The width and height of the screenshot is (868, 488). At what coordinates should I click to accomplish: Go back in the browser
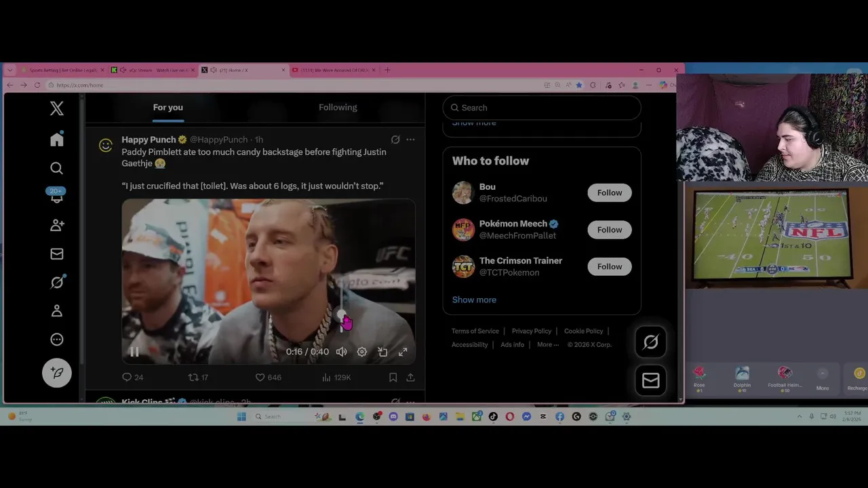coord(9,85)
